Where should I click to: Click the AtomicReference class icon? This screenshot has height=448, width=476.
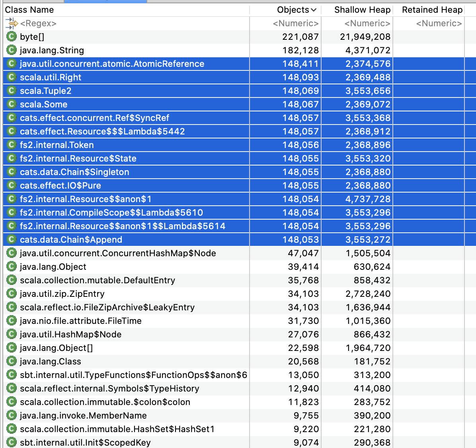[12, 64]
